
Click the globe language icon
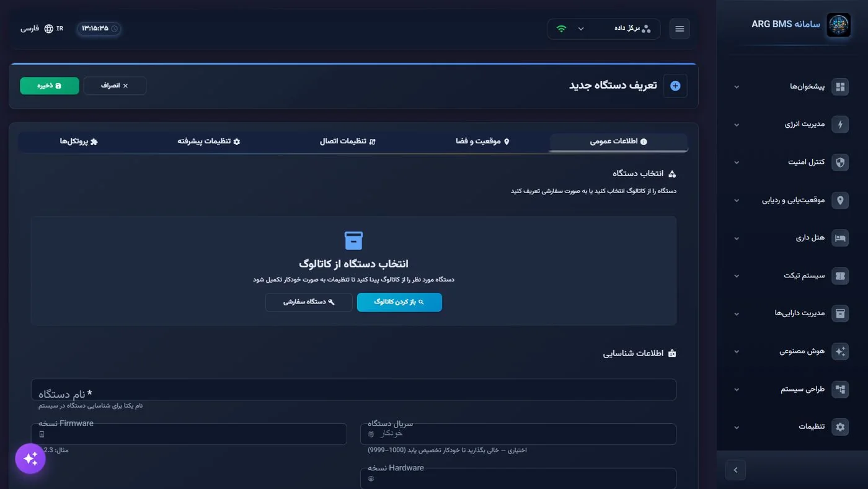[x=49, y=29]
